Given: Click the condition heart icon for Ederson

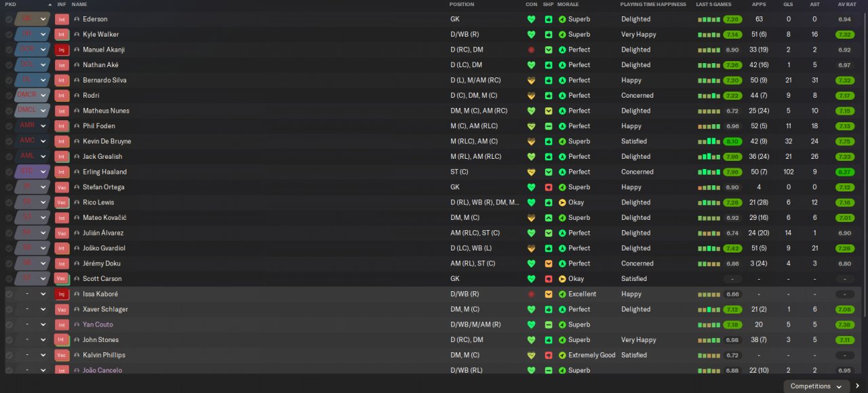Looking at the screenshot, I should click(531, 19).
